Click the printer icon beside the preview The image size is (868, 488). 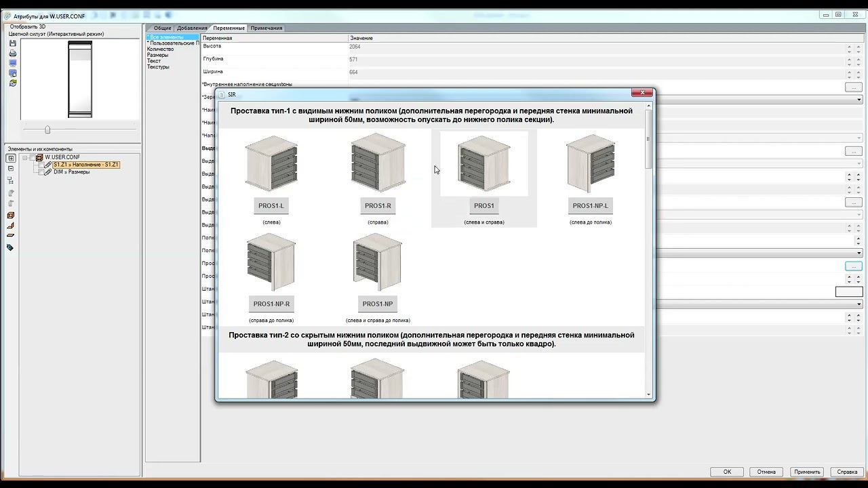click(x=13, y=53)
